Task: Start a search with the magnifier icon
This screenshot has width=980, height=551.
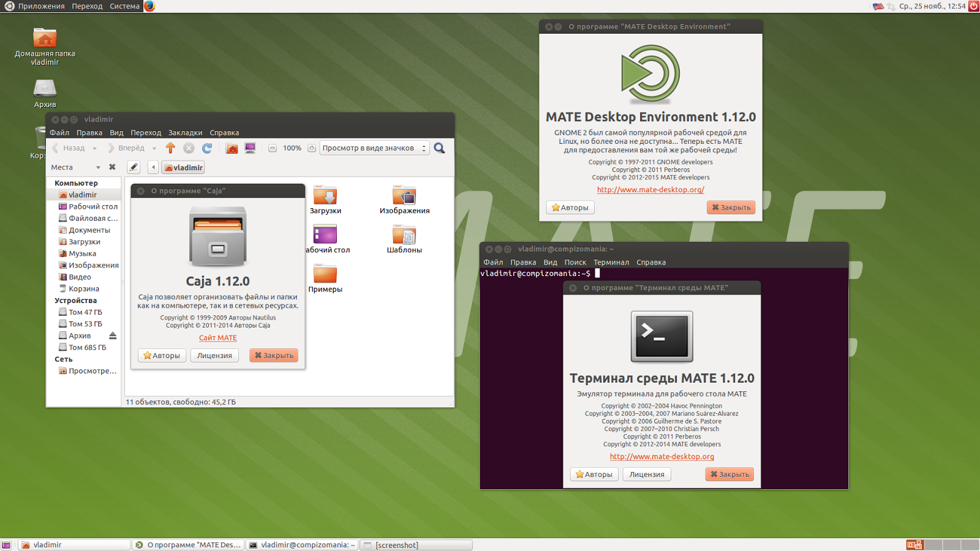Action: pyautogui.click(x=440, y=148)
